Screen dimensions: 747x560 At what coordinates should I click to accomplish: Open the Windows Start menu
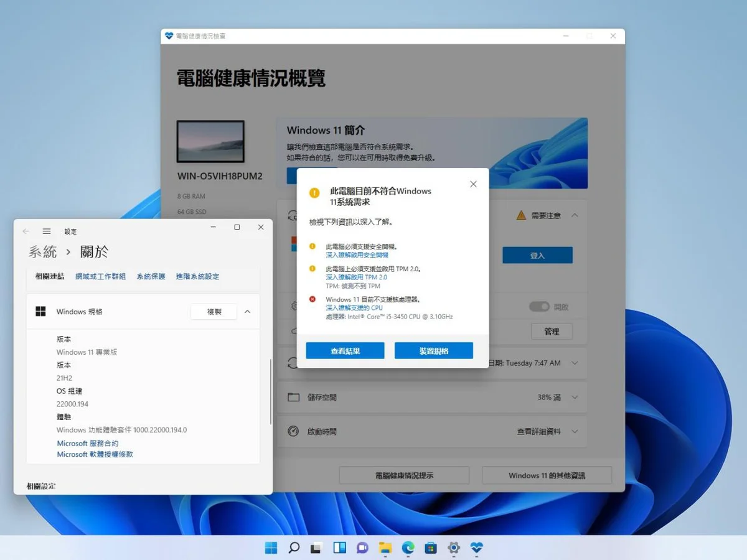[271, 548]
